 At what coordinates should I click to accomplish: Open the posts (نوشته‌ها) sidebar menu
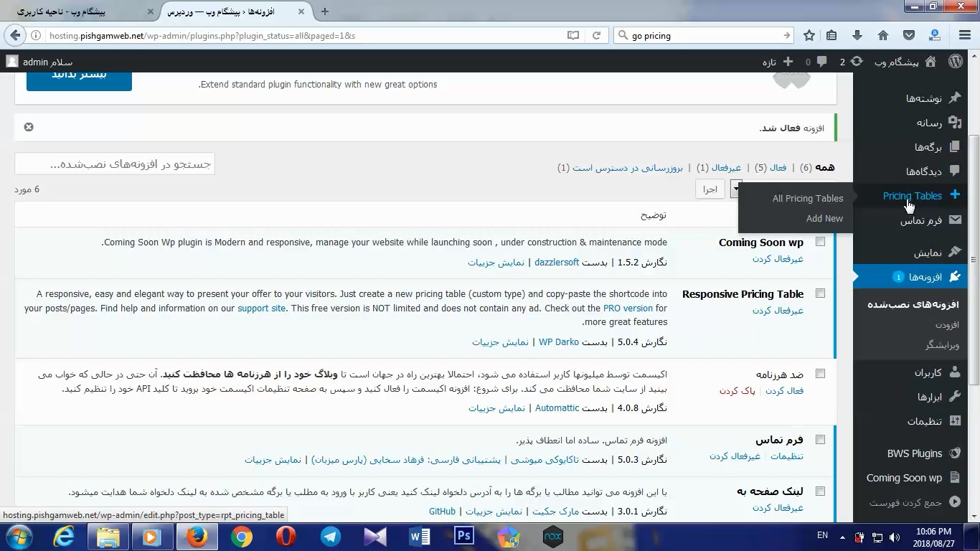click(x=923, y=98)
